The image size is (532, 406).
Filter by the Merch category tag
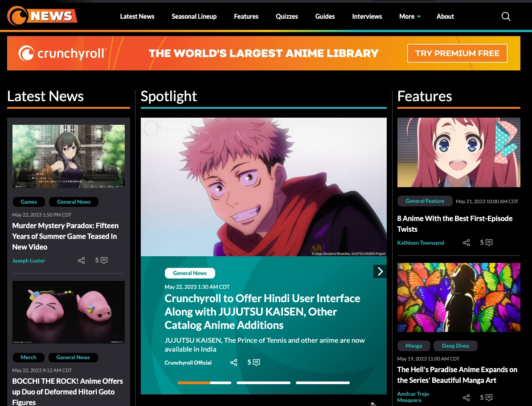click(29, 357)
